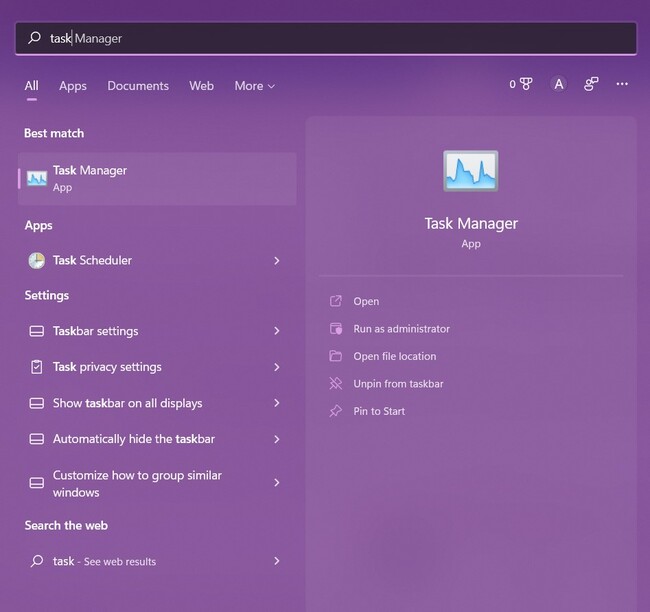Click icon beside Show taskbar on all displays
Image resolution: width=650 pixels, height=612 pixels.
[36, 403]
